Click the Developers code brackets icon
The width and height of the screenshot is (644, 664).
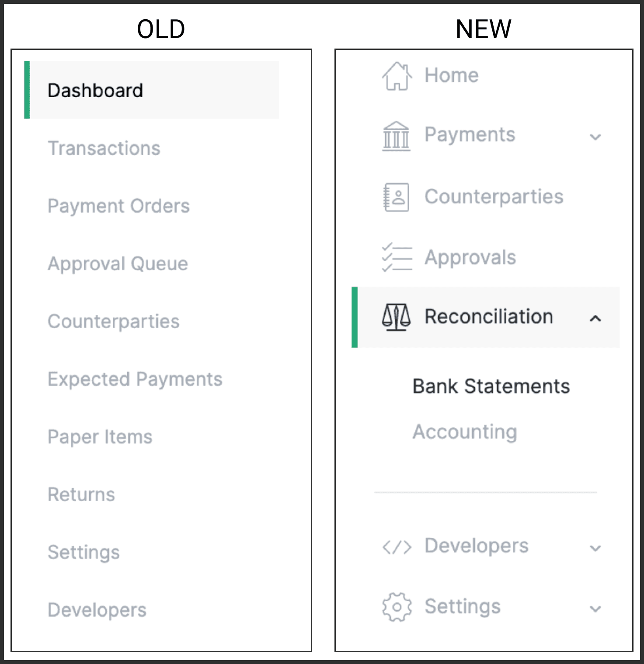coord(397,547)
